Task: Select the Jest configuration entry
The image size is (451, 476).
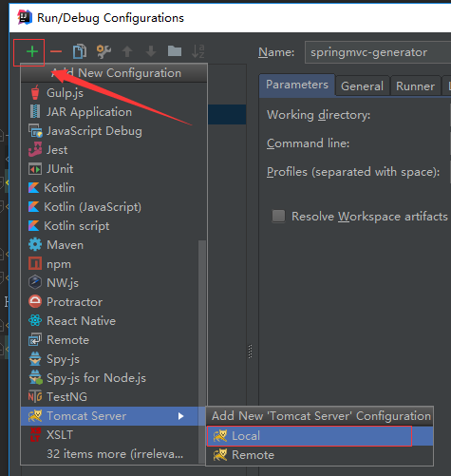Action: point(114,150)
